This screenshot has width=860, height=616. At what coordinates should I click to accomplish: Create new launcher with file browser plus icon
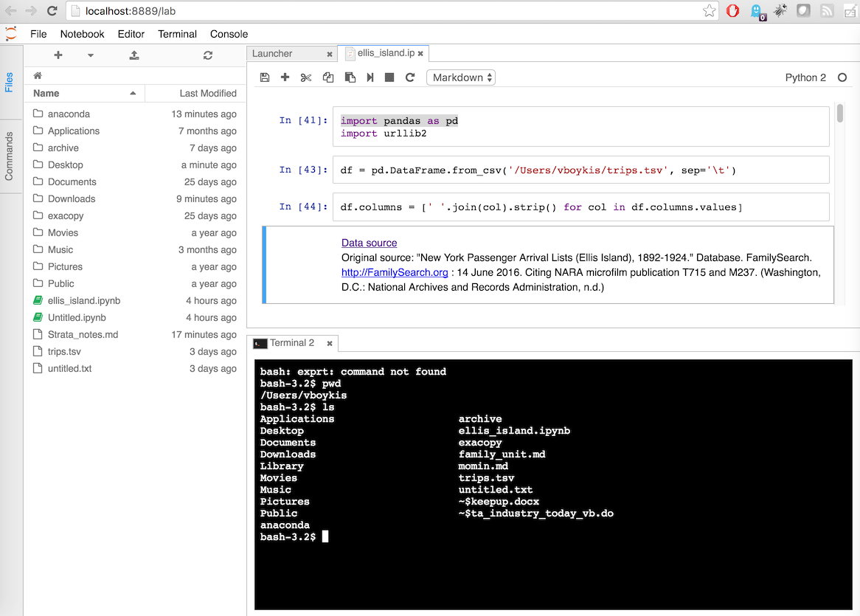58,55
